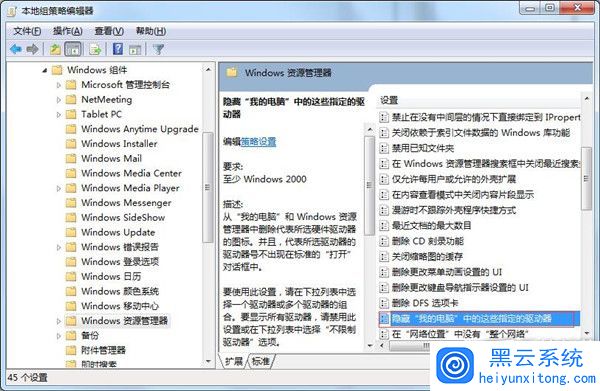The image size is (600, 391).
Task: Open the 查看(V) menu
Action: [109, 31]
